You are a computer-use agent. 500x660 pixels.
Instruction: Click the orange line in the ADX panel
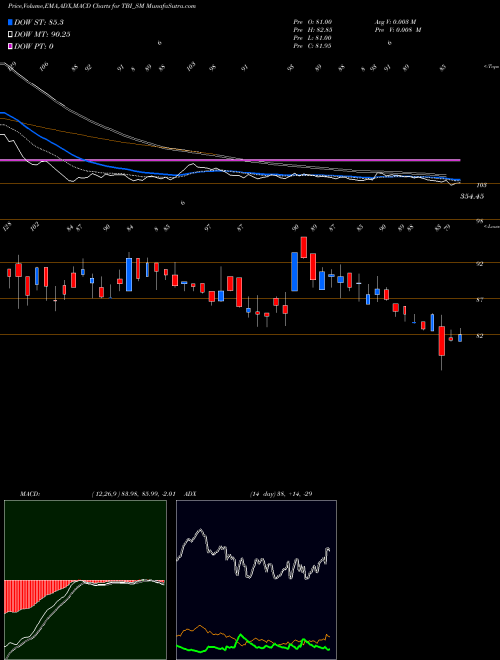(201, 627)
